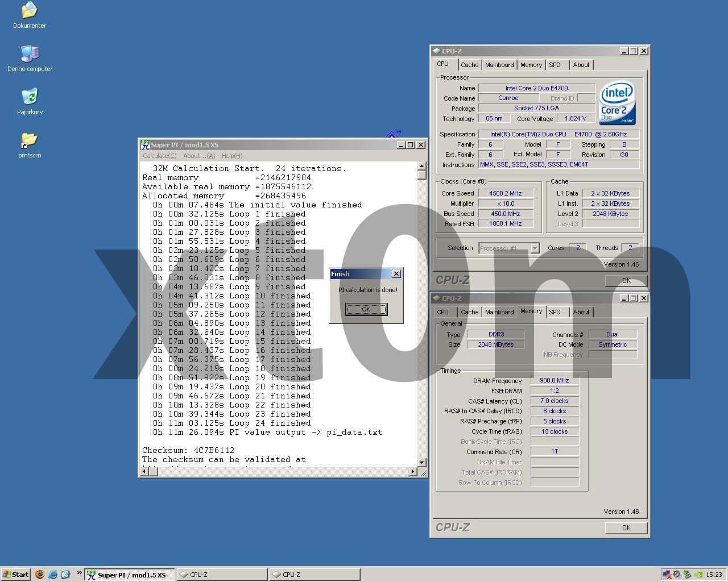Click the Super PI title bar icon
The width and height of the screenshot is (728, 582).
(146, 145)
